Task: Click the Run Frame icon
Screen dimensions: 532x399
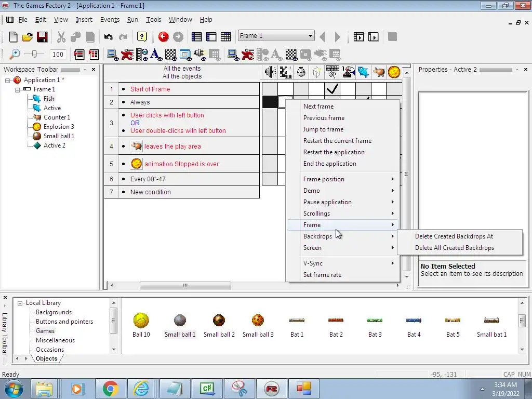Action: tap(373, 37)
